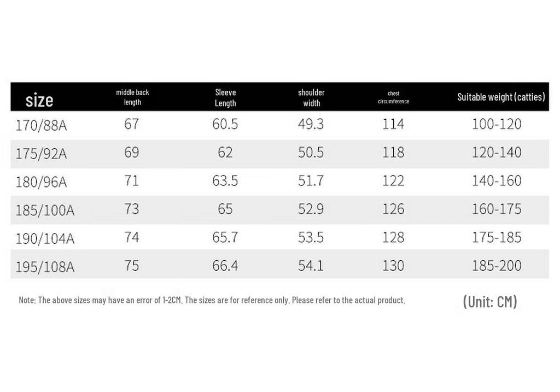This screenshot has width=560, height=392.
Task: Click 'Suitable weight (catties)' header
Action: pos(501,97)
